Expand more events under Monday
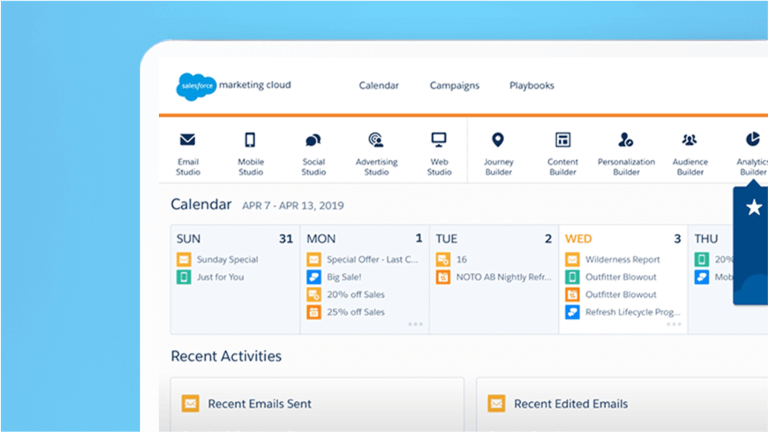The height and width of the screenshot is (432, 768). [x=415, y=324]
